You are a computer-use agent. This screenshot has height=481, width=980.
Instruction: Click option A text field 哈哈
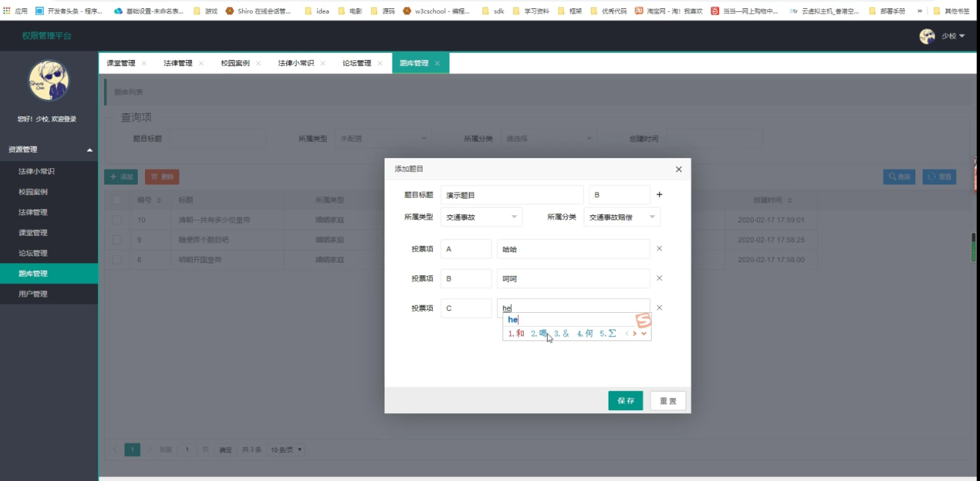573,249
